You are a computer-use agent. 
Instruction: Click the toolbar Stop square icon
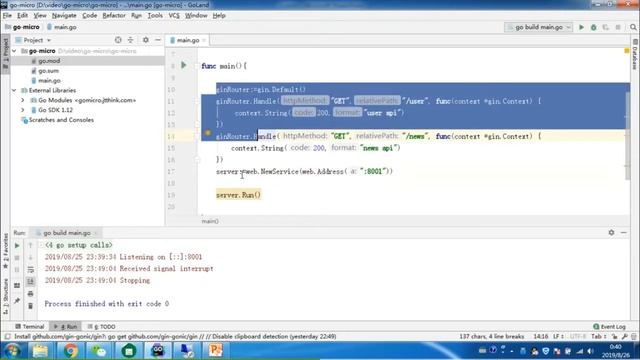tap(618, 27)
